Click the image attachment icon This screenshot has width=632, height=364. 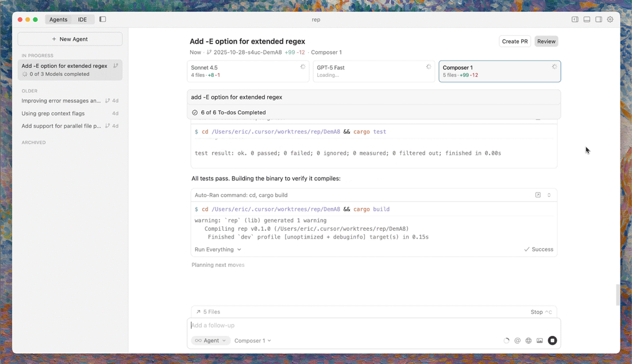pos(539,340)
